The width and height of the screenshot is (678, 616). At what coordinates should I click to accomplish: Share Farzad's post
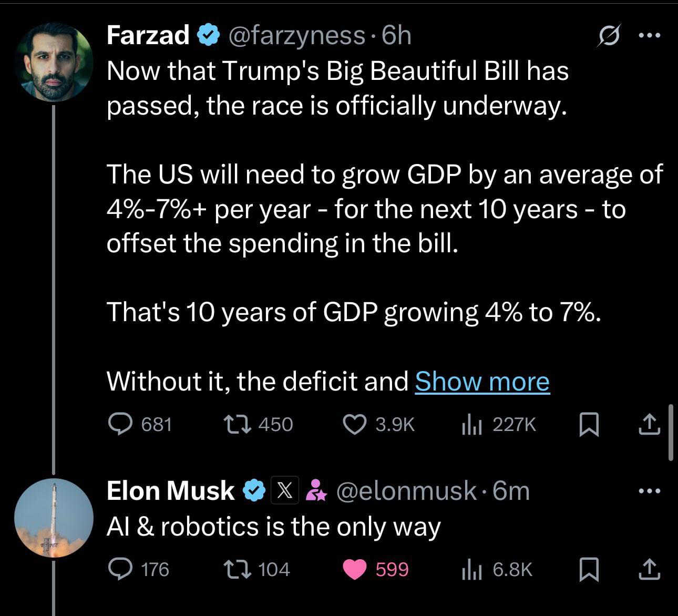click(649, 424)
